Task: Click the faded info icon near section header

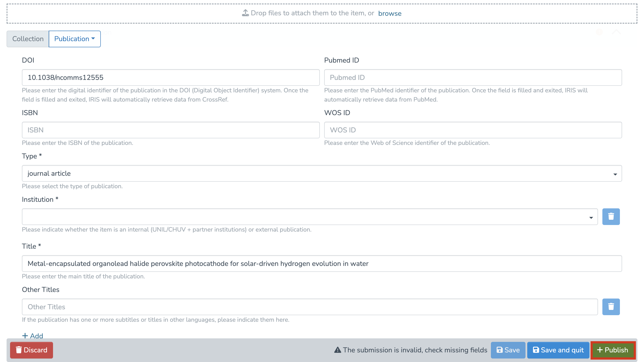Action: pos(599,32)
